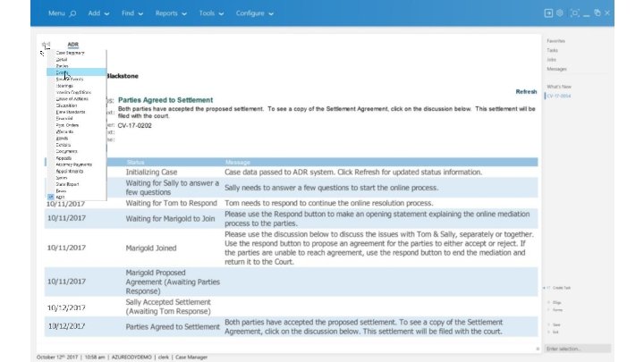Click the full-screen focus icon in header
644x362 pixels.
pos(574,13)
